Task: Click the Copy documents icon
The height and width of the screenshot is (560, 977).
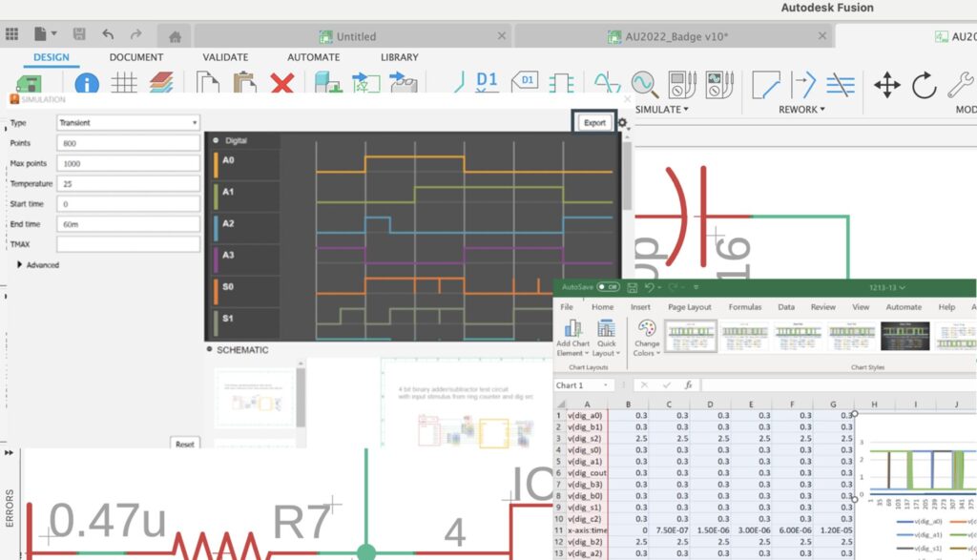Action: pyautogui.click(x=207, y=82)
